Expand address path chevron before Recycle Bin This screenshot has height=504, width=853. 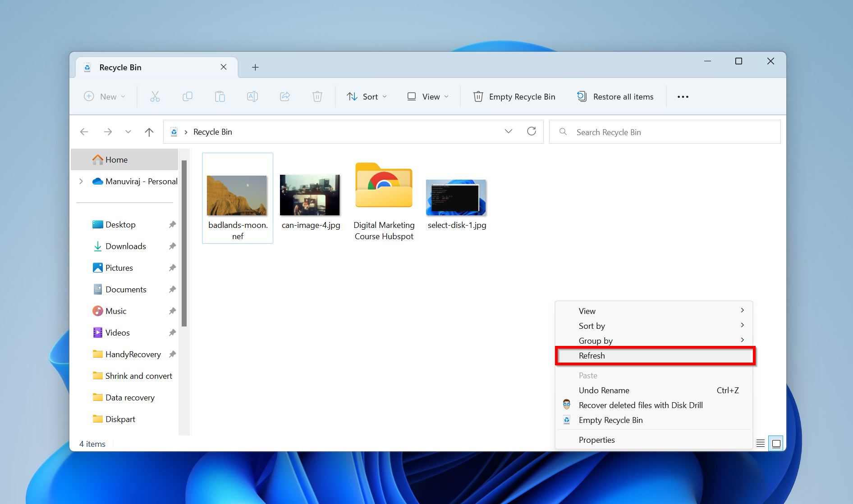click(186, 132)
